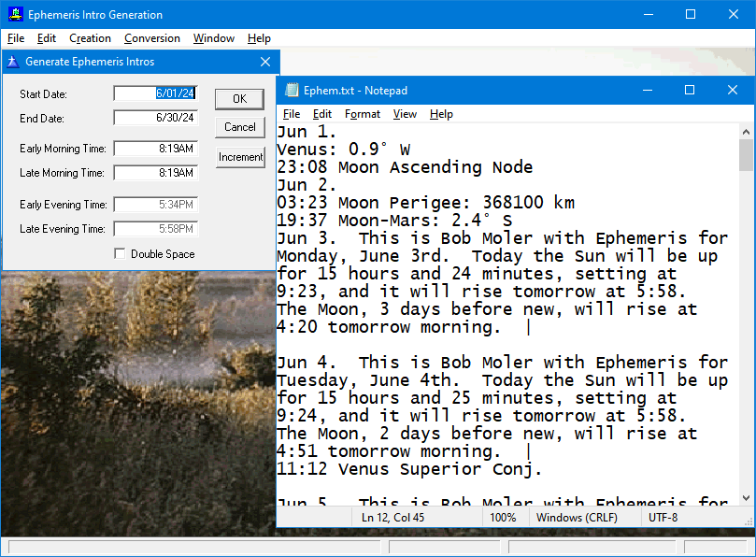The image size is (756, 557).
Task: Open the Window menu in Ephemeris
Action: point(213,38)
